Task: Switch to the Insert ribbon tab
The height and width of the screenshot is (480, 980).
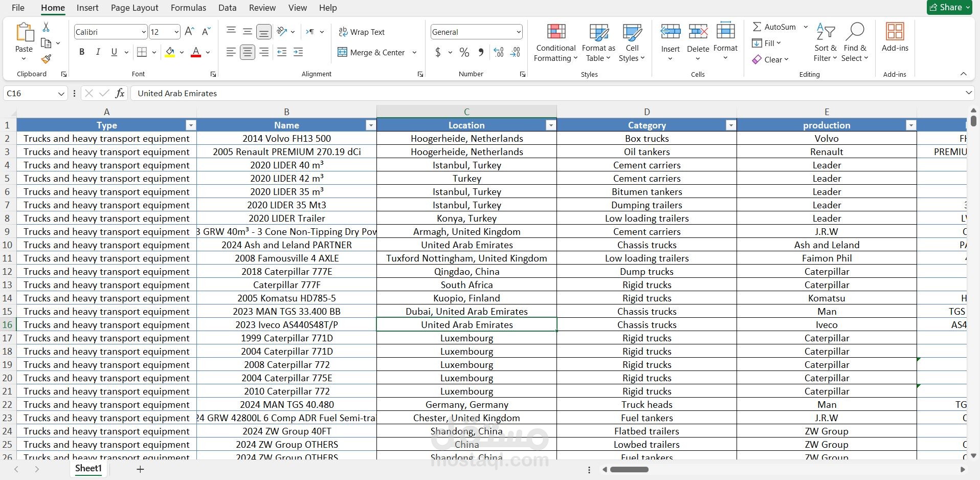Action: [x=87, y=8]
